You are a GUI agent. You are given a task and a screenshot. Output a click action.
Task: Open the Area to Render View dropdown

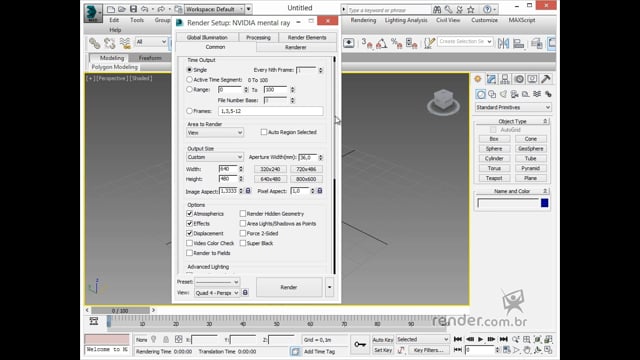coord(215,133)
